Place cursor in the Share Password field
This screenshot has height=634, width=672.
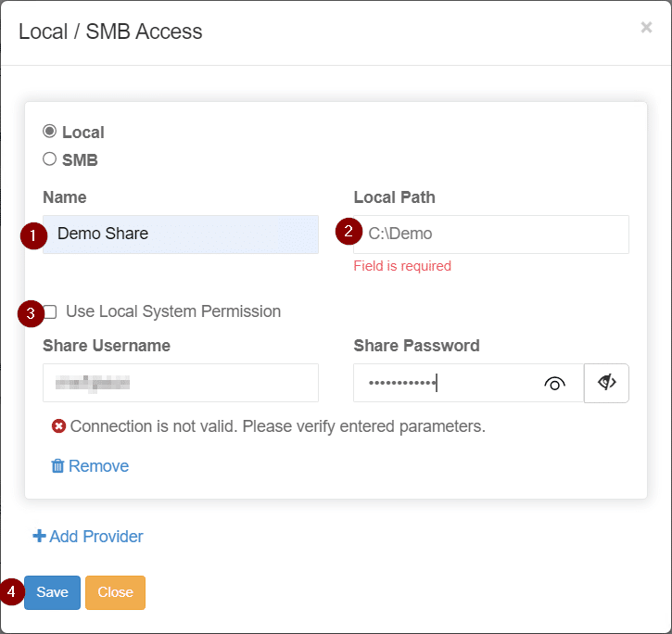click(x=445, y=383)
